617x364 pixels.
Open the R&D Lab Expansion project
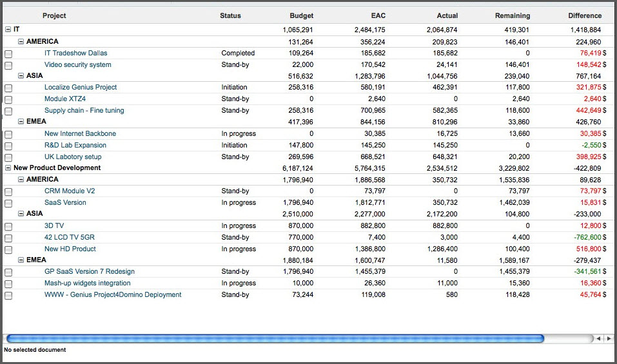tap(75, 145)
